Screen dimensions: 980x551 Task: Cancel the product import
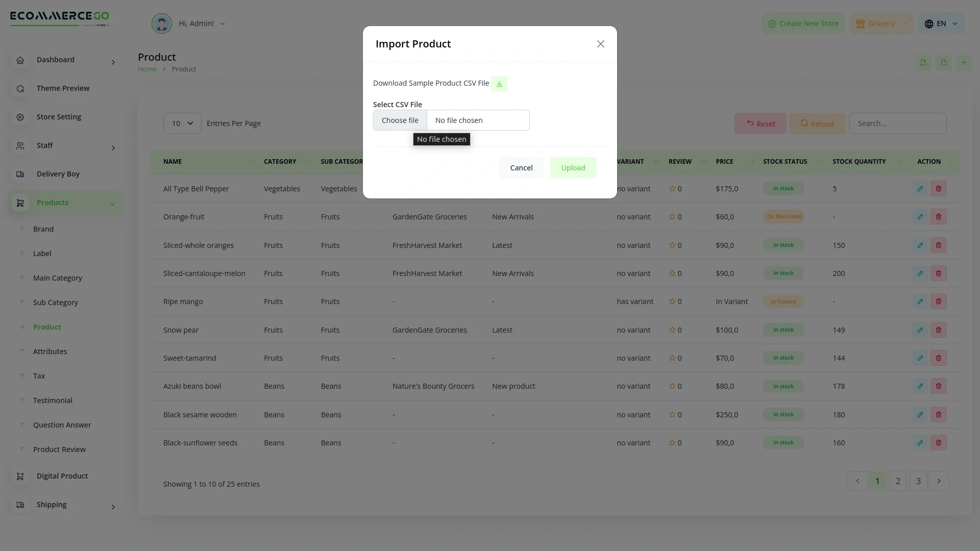pyautogui.click(x=521, y=168)
